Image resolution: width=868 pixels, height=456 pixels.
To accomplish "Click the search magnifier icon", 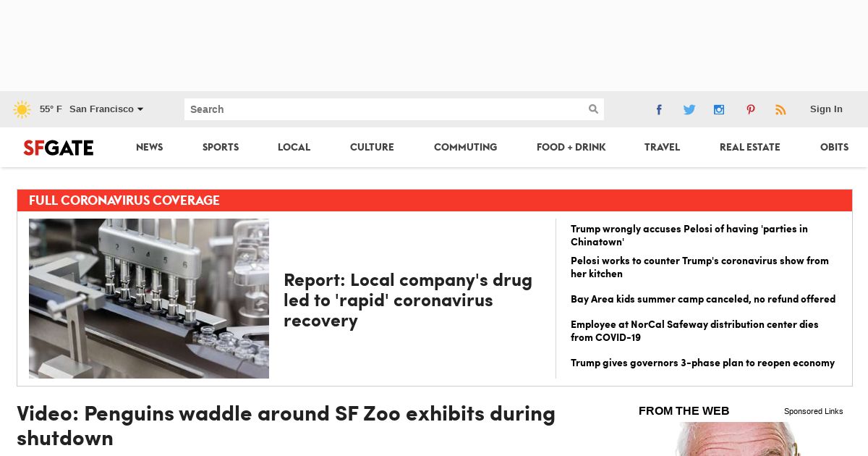I will click(593, 109).
